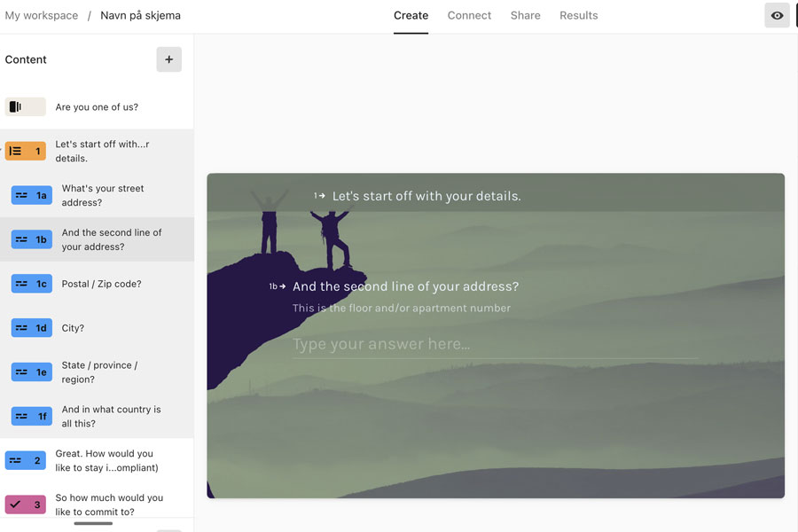Select 'And the second line of your address?' item
The height and width of the screenshot is (532, 798).
pos(97,239)
